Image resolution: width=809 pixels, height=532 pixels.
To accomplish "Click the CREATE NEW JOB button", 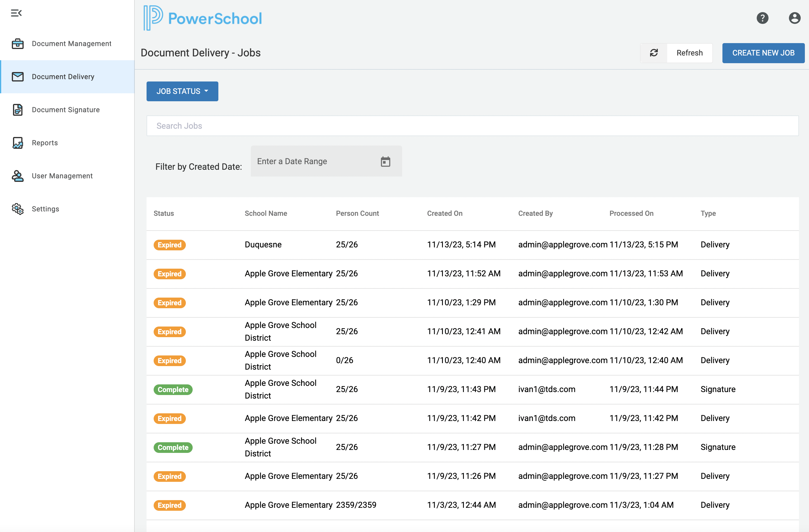I will [x=763, y=53].
